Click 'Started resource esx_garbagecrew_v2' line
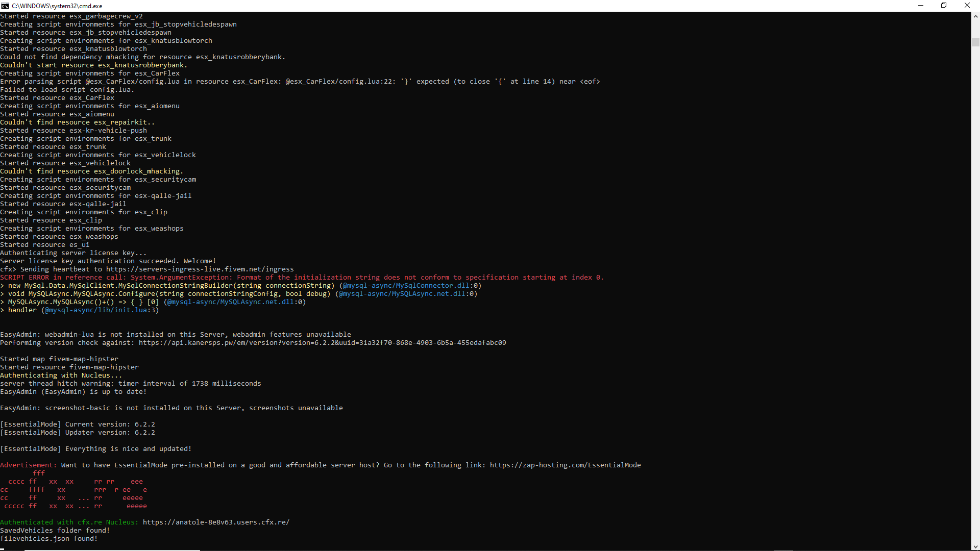980x551 pixels. click(x=71, y=16)
